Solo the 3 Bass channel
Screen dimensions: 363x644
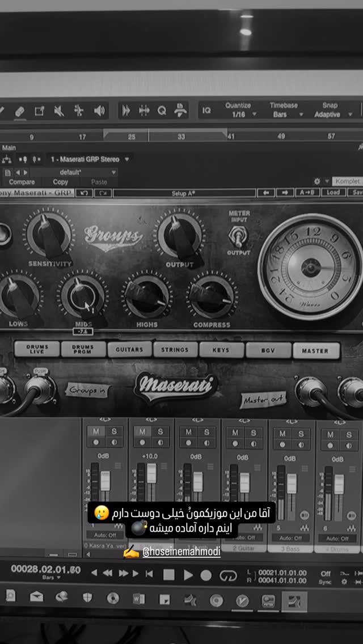pos(301,434)
